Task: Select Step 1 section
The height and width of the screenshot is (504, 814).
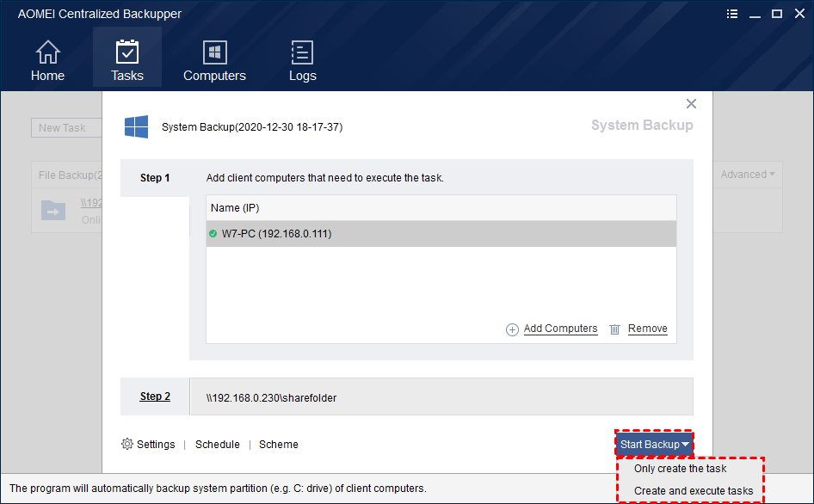Action: coord(155,178)
